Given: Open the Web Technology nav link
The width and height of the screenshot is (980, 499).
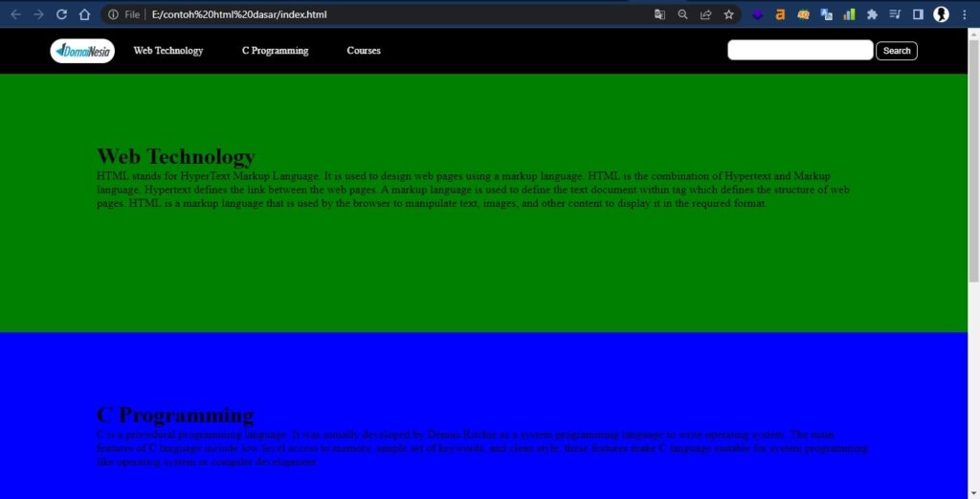Looking at the screenshot, I should [x=168, y=51].
